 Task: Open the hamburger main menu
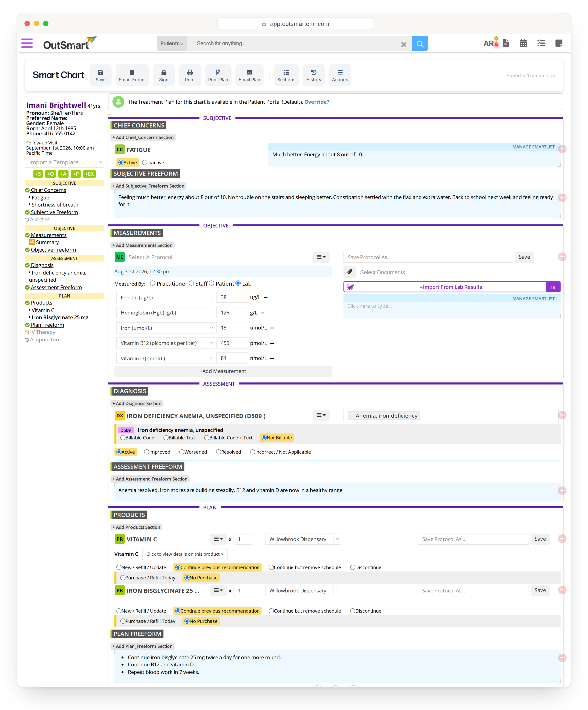[27, 43]
